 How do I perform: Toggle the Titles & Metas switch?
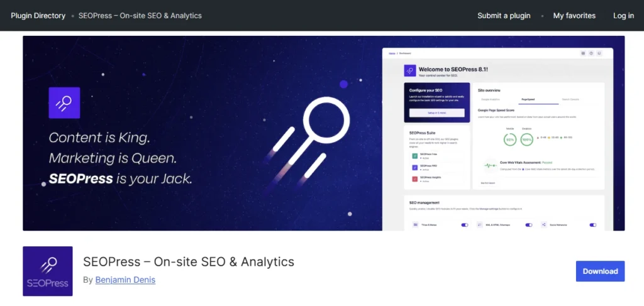click(465, 225)
